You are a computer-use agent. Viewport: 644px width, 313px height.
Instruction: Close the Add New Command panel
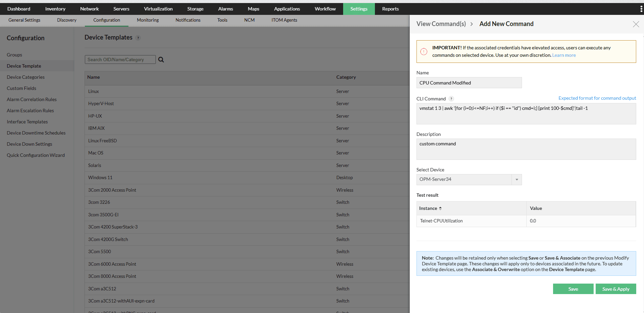click(x=636, y=24)
